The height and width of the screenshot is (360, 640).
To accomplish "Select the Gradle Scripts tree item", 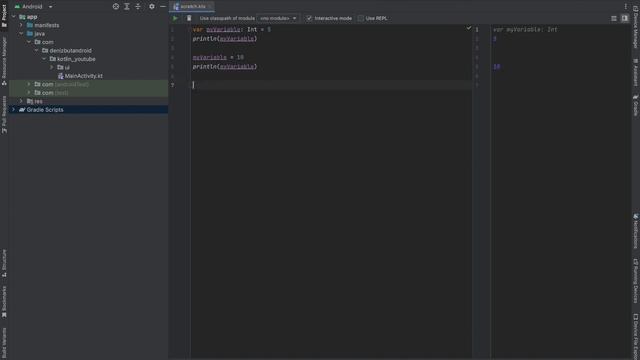I will pyautogui.click(x=88, y=109).
